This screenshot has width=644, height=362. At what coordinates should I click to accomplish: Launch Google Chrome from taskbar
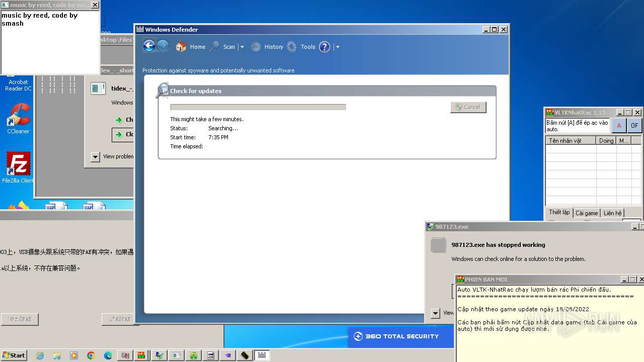coord(91,355)
